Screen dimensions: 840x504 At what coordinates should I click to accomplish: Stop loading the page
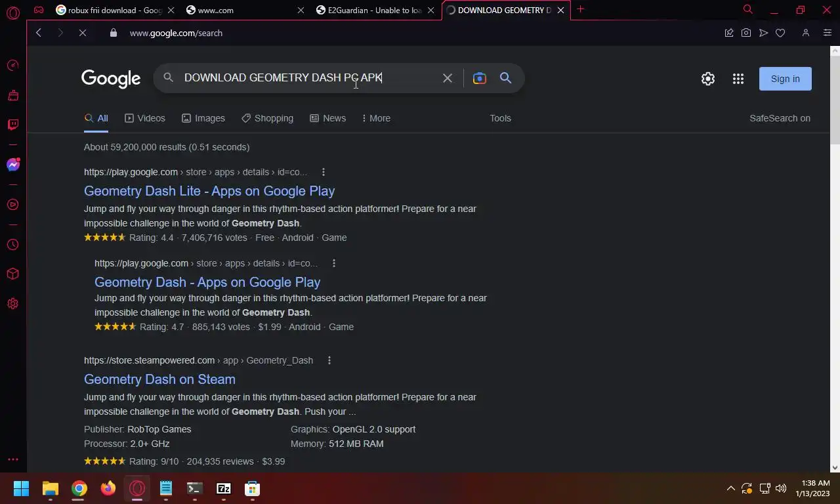[x=83, y=33]
